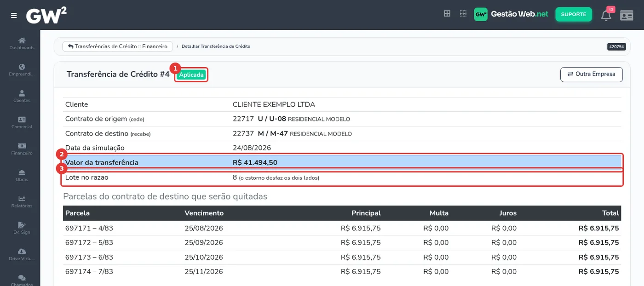Open Relatórios chart icon

tap(22, 201)
